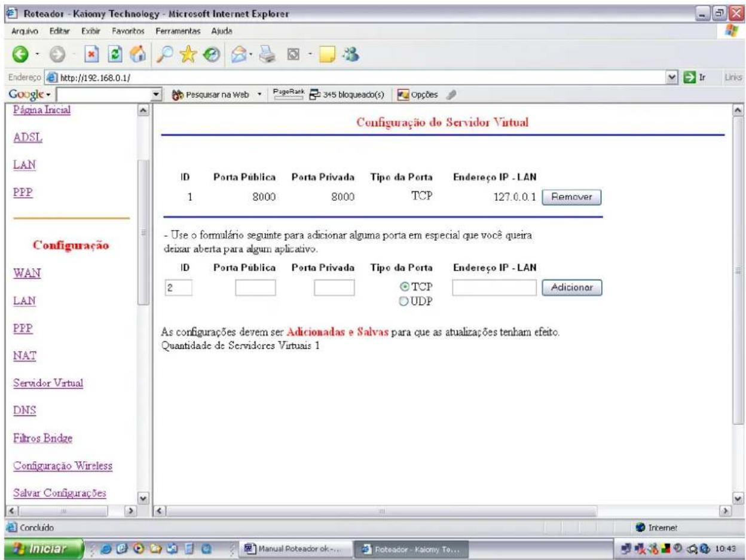Screen dimensions: 746x560
Task: Select the UDP radio button
Action: pos(402,301)
